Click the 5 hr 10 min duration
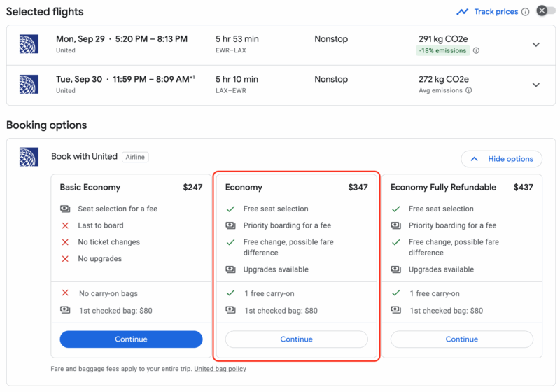Image resolution: width=560 pixels, height=392 pixels. (237, 79)
